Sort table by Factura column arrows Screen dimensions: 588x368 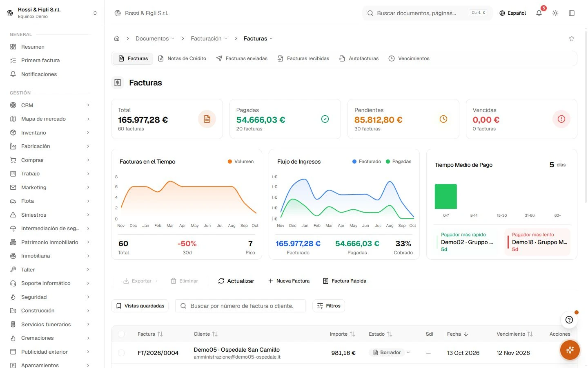(160, 334)
